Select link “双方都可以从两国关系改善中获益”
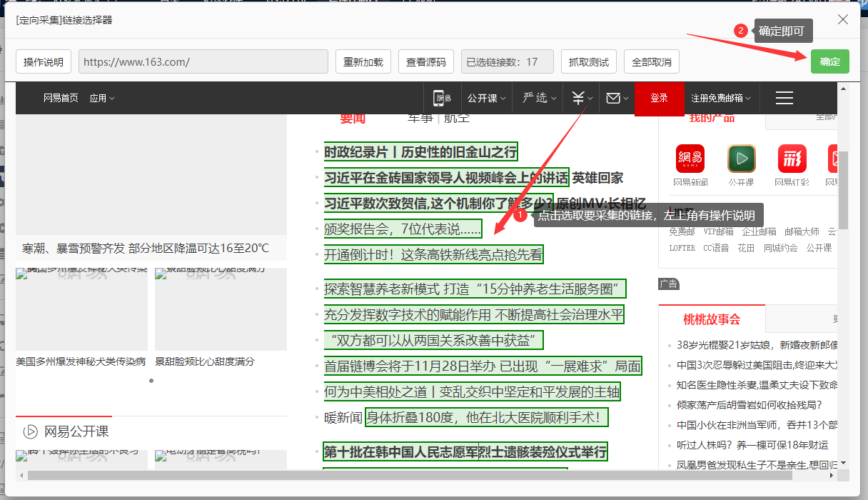The image size is (868, 500). pos(433,340)
